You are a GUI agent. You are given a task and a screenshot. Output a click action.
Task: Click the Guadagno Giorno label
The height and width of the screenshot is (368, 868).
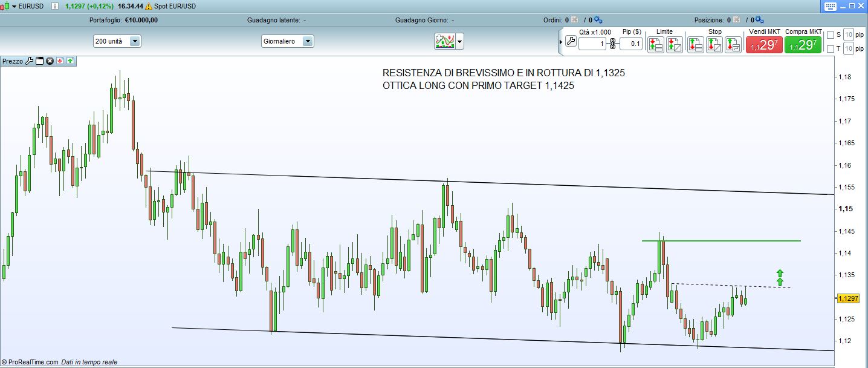click(421, 20)
